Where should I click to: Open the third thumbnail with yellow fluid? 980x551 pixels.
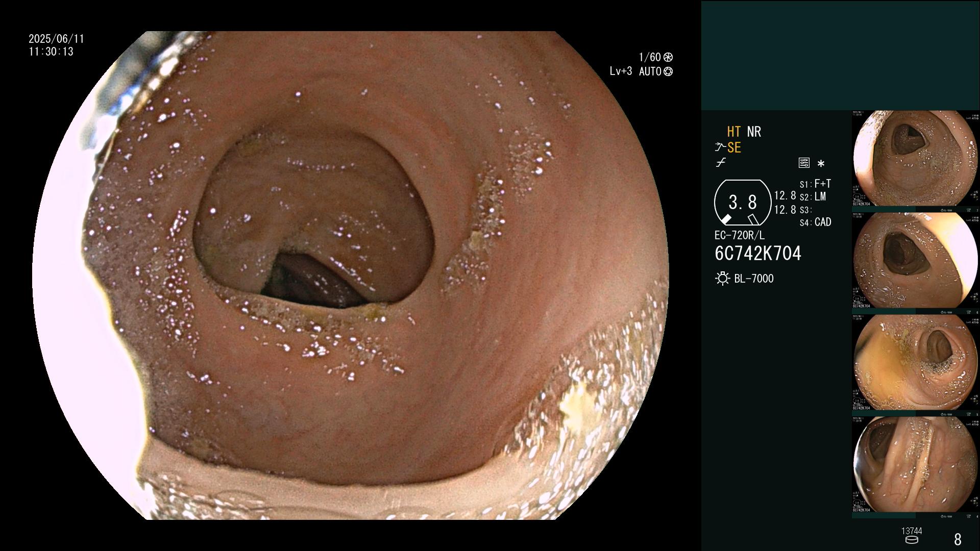915,363
